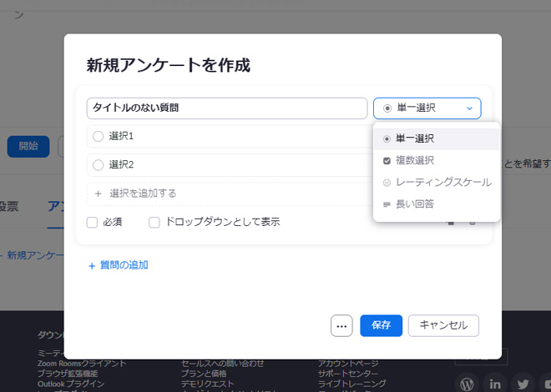Enable the 必須 checkbox
Image resolution: width=551 pixels, height=392 pixels.
coord(93,222)
